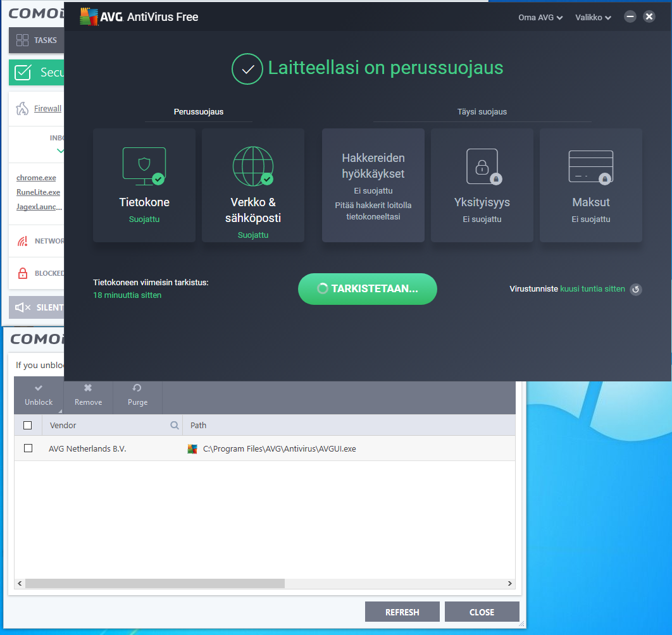Select the Perussuojaus section header
The height and width of the screenshot is (635, 672).
tap(199, 112)
